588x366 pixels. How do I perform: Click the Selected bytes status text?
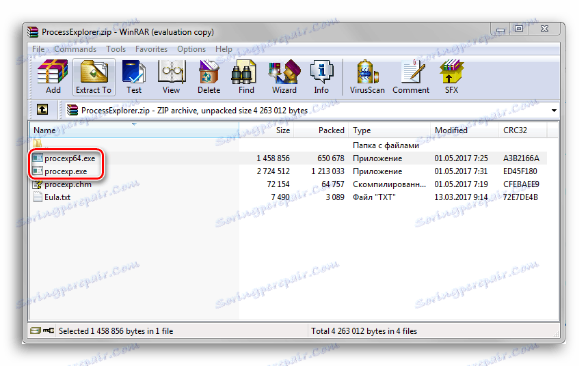click(x=116, y=331)
